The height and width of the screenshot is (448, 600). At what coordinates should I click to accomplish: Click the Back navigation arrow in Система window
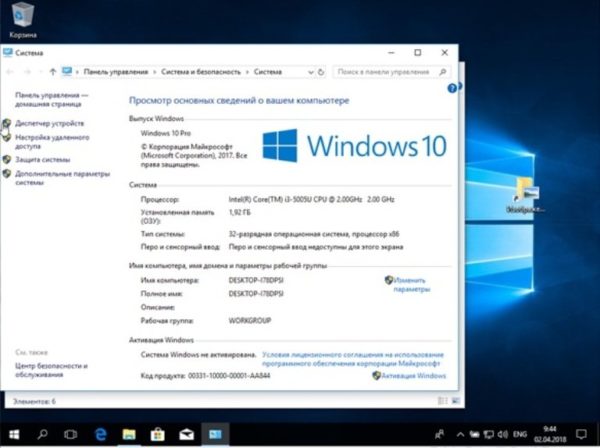coord(10,72)
